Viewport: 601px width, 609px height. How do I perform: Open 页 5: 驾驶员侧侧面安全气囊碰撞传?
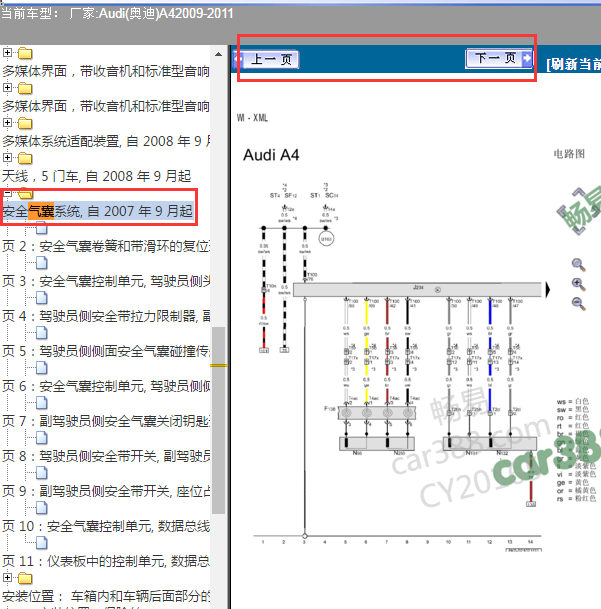[x=106, y=351]
